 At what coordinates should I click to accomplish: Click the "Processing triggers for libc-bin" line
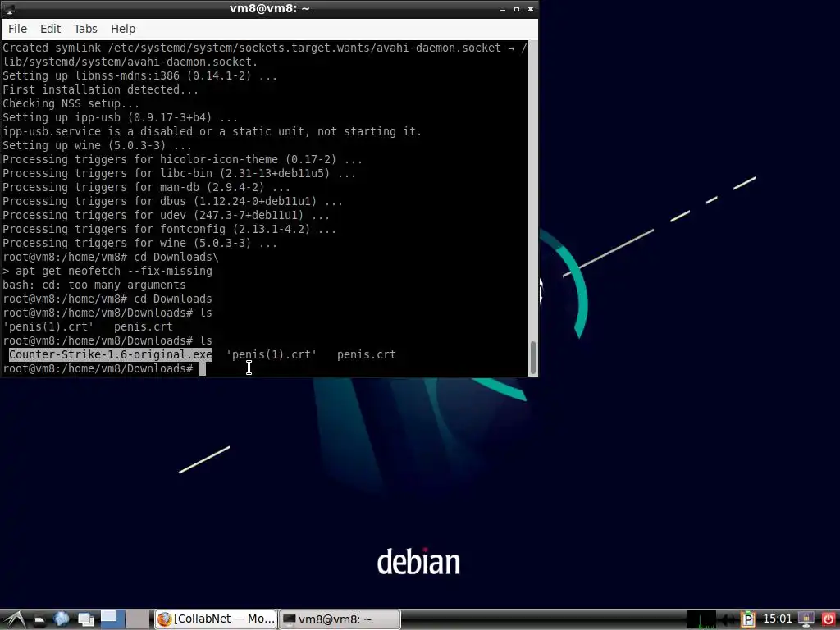179,174
